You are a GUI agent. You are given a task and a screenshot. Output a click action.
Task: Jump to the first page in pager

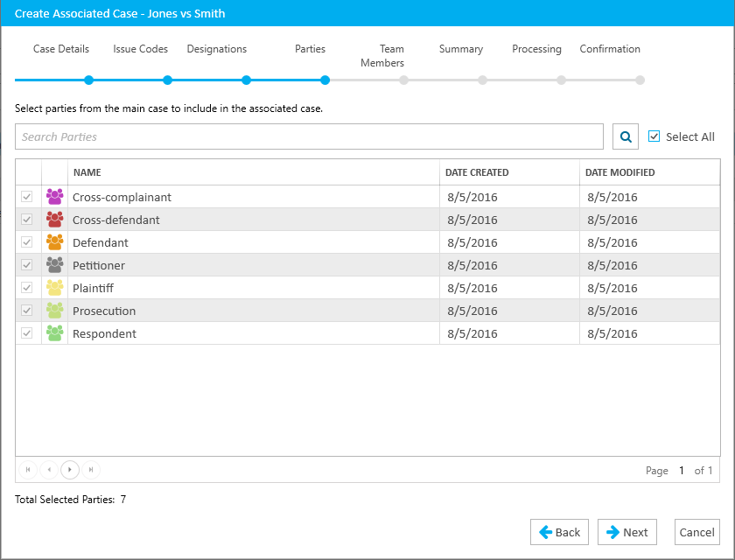[28, 470]
